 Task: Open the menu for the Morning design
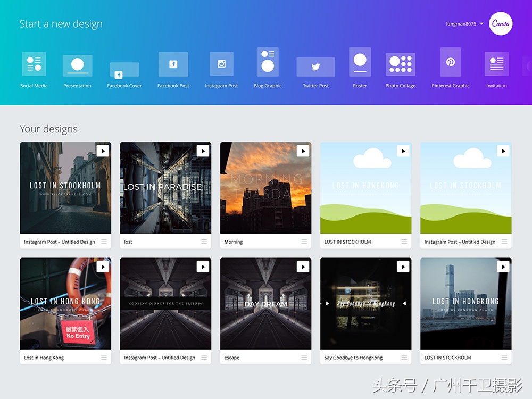tap(304, 242)
